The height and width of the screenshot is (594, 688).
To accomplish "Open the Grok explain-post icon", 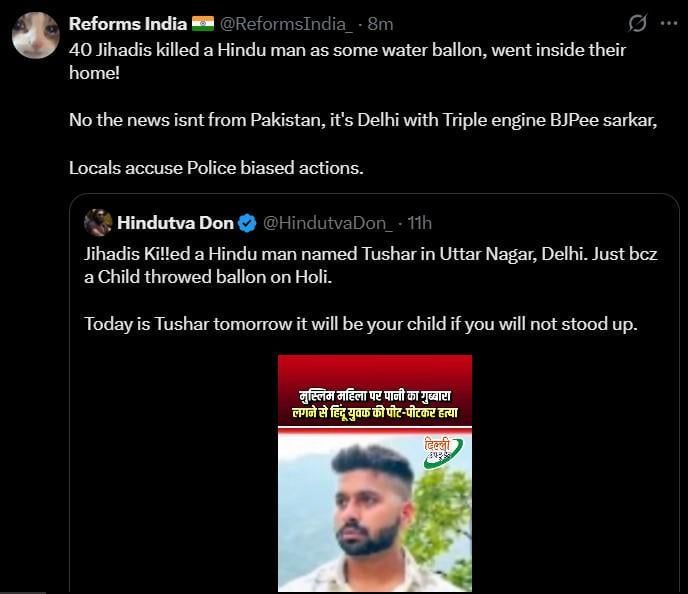I will click(636, 23).
